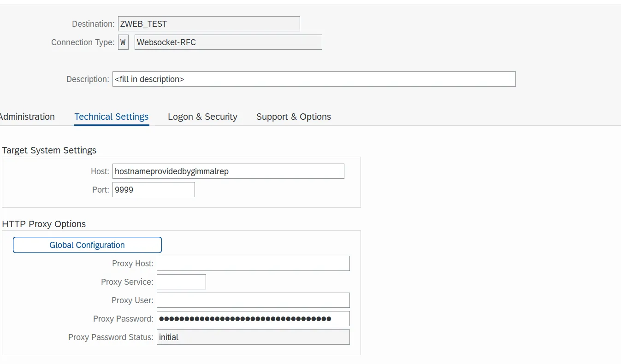Screen dimensions: 621x364
Task: Click the Proxy User label
Action: pyautogui.click(x=132, y=300)
